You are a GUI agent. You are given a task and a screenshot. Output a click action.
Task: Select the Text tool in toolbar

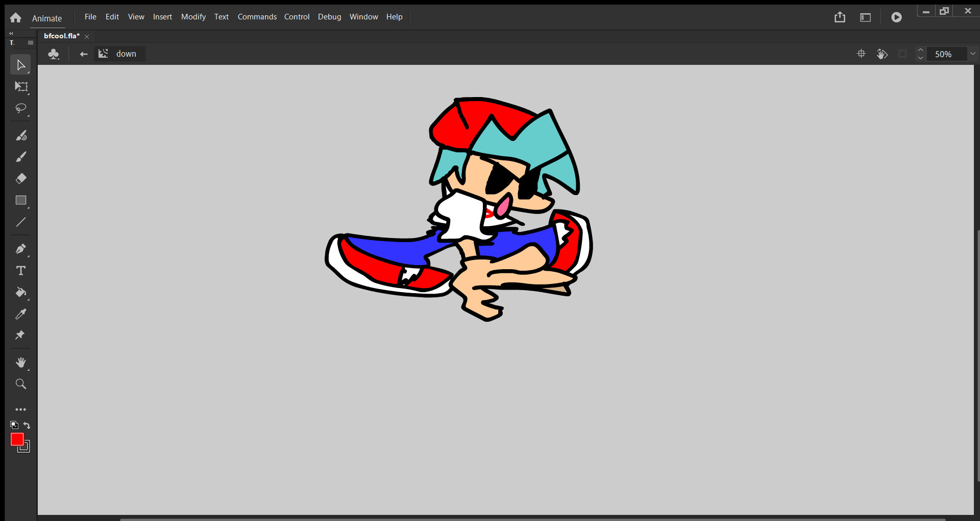coord(20,271)
